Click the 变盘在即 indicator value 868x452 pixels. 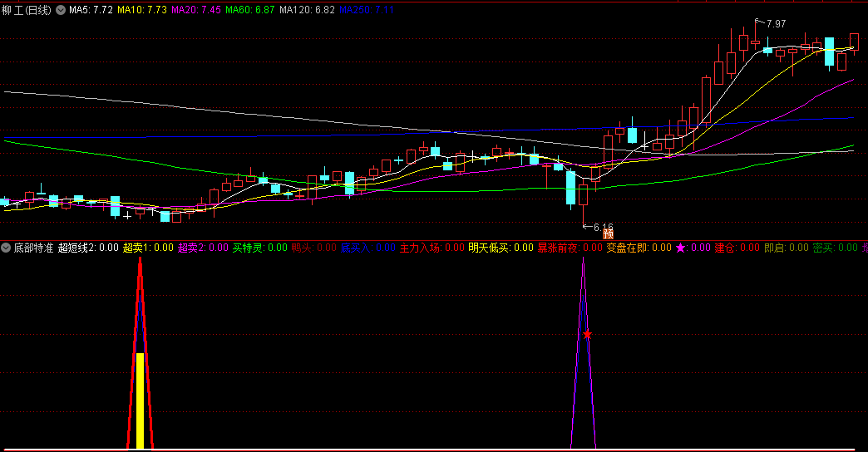(x=639, y=248)
